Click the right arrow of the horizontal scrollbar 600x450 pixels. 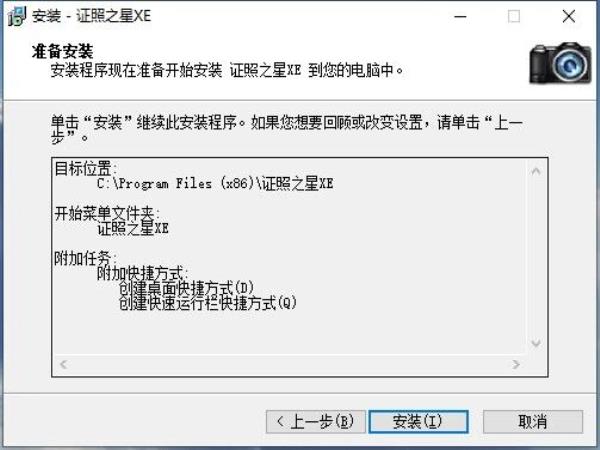click(516, 364)
